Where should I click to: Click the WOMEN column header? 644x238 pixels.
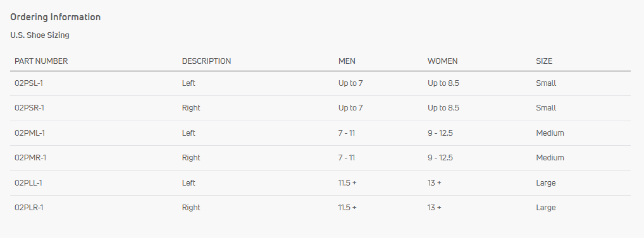coord(442,61)
